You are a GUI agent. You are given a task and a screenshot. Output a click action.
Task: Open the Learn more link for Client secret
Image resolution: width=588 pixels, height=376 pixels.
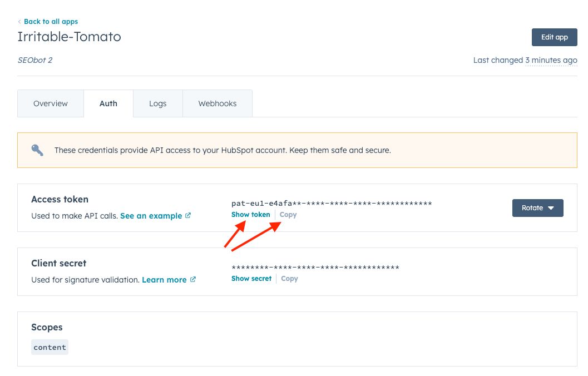(164, 280)
